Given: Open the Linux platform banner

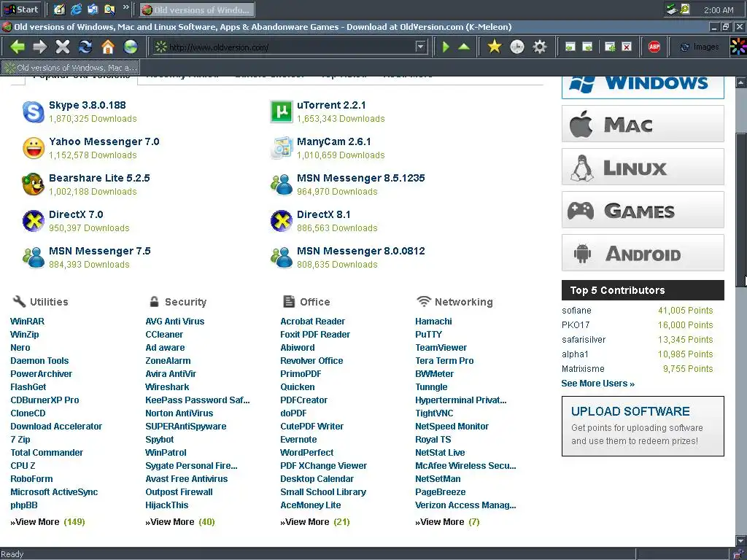Looking at the screenshot, I should click(643, 167).
